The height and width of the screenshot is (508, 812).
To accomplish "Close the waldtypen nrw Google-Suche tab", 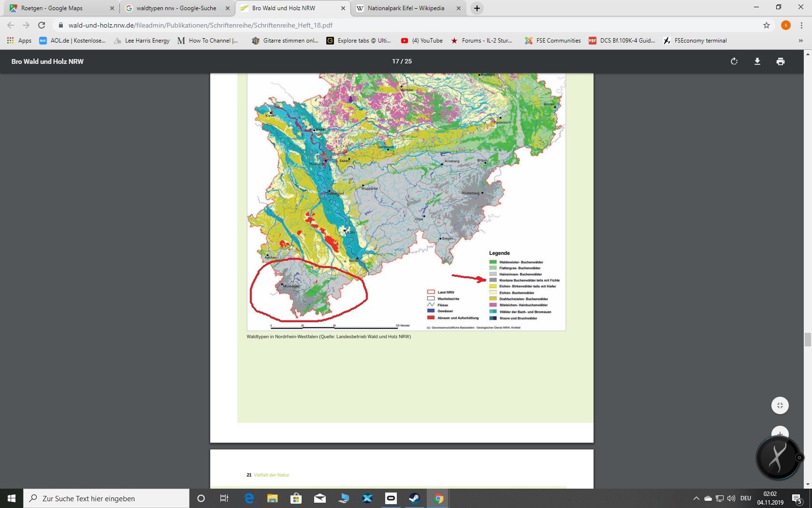I will pos(227,8).
